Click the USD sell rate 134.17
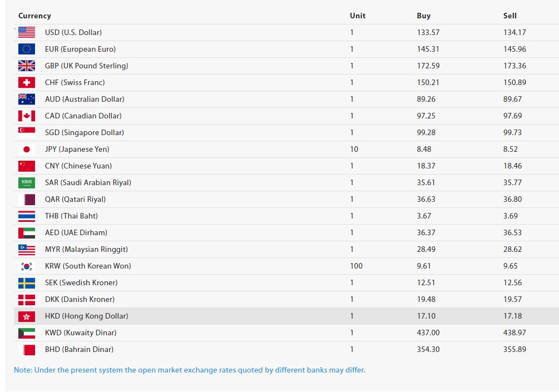559x392 pixels. click(515, 32)
